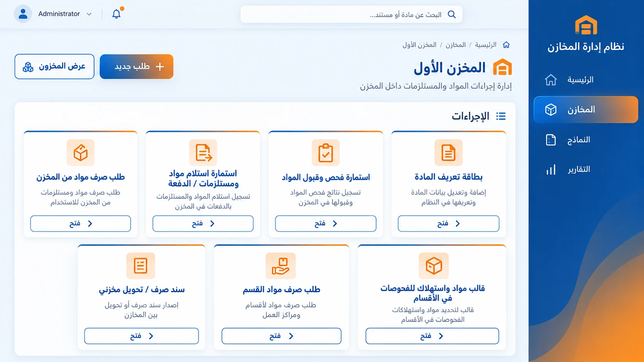Select المخازن in the sidebar menu

tap(586, 110)
